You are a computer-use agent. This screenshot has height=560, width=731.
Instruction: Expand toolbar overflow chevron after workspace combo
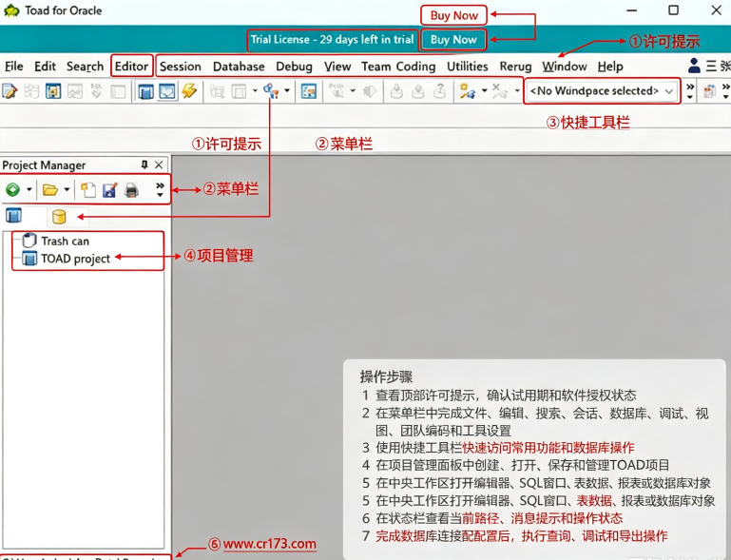coord(690,91)
